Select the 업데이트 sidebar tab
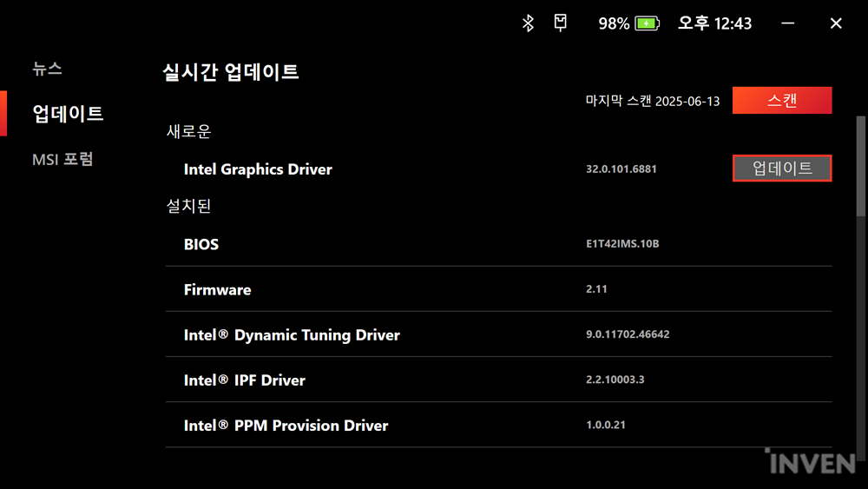Screen dimensions: 868x489 pos(68,114)
